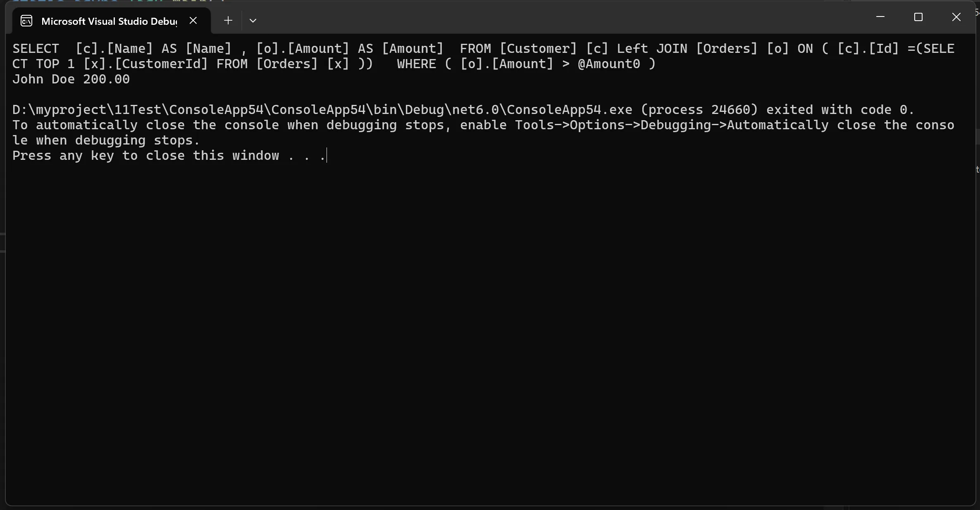Screen dimensions: 980x510
Task: Click the 'Left JOIN' text in the query
Action: tap(652, 49)
